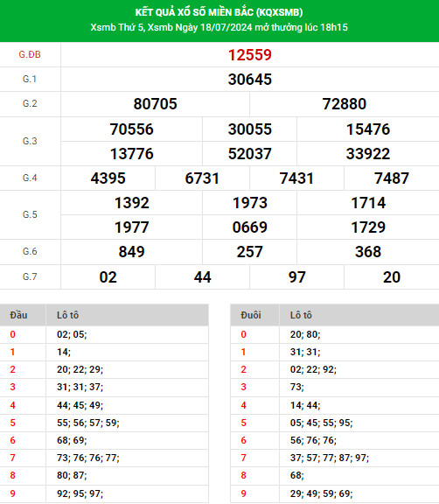Click the G.3 number 15476
Image resolution: width=439 pixels, height=504 pixels.
click(368, 129)
